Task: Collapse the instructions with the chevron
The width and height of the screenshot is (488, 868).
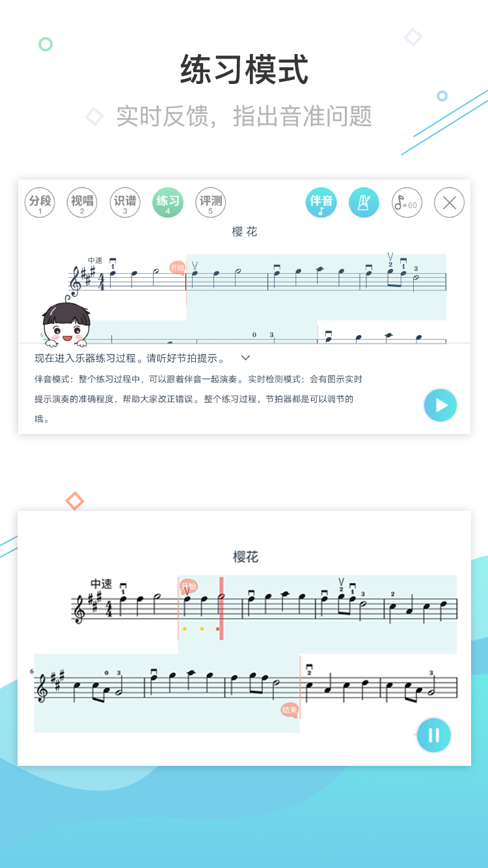Action: [x=245, y=358]
